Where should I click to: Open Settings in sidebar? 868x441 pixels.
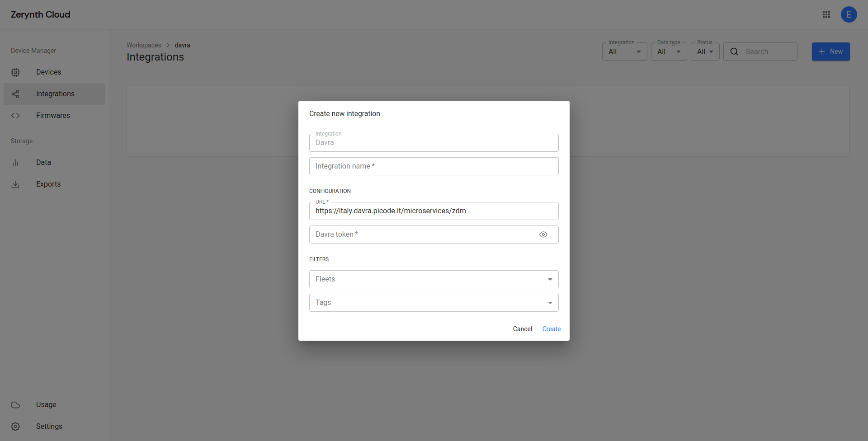54,427
